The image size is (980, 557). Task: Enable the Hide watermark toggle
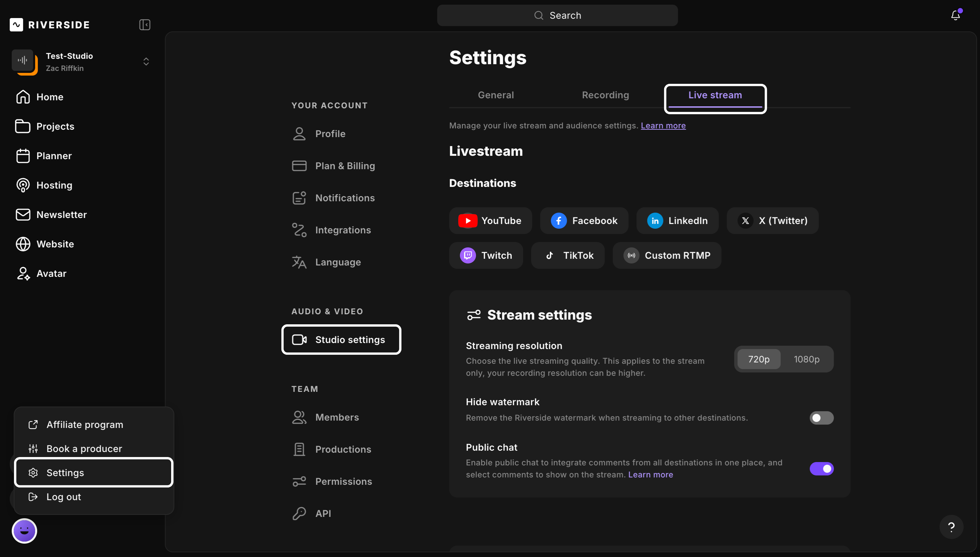[x=821, y=418]
